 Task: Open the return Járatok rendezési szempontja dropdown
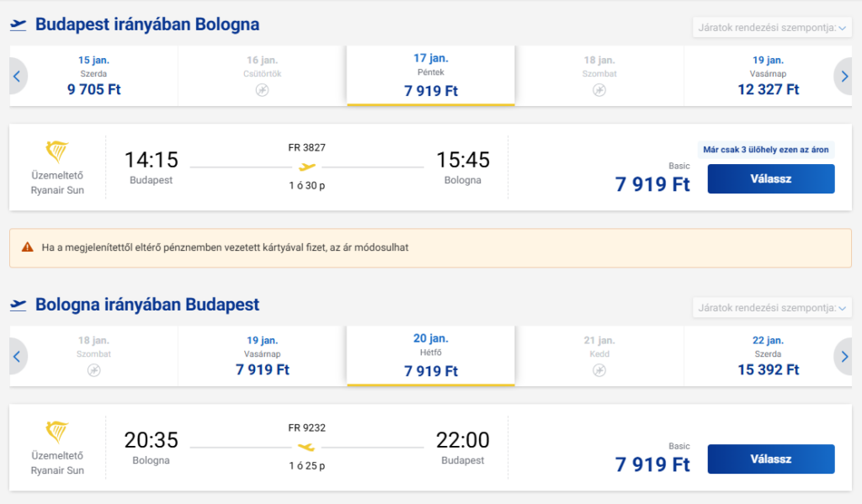pos(772,308)
